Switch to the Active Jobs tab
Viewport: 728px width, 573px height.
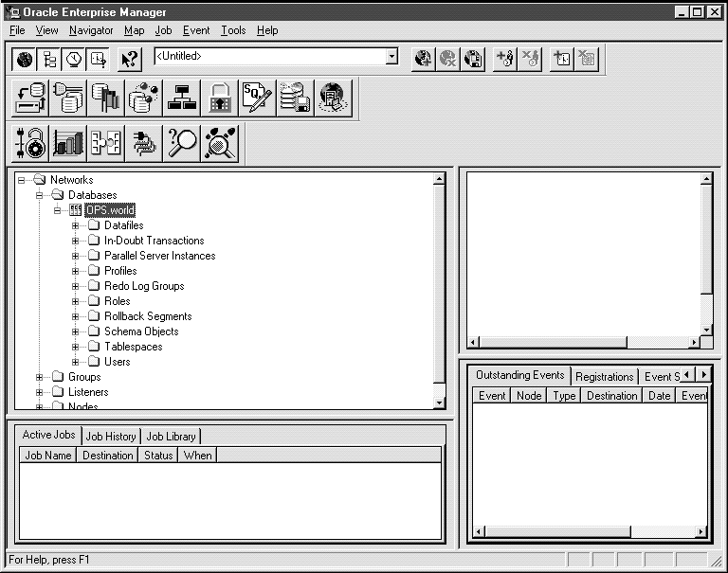click(x=48, y=436)
